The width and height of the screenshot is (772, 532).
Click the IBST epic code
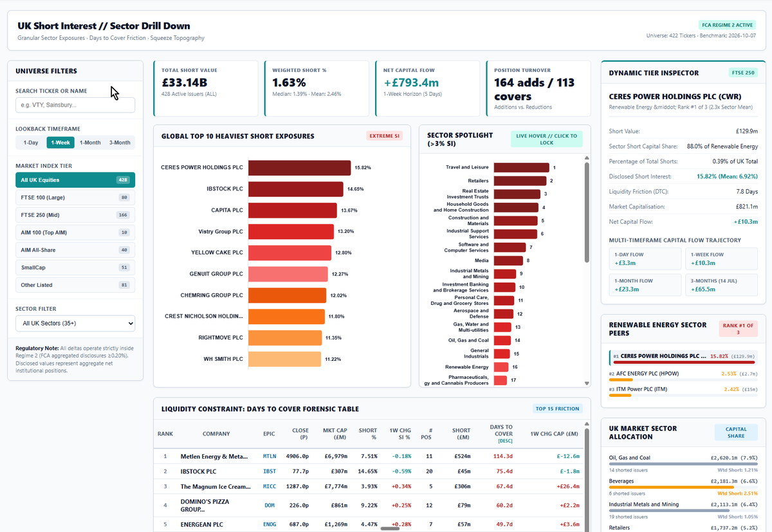click(x=270, y=472)
